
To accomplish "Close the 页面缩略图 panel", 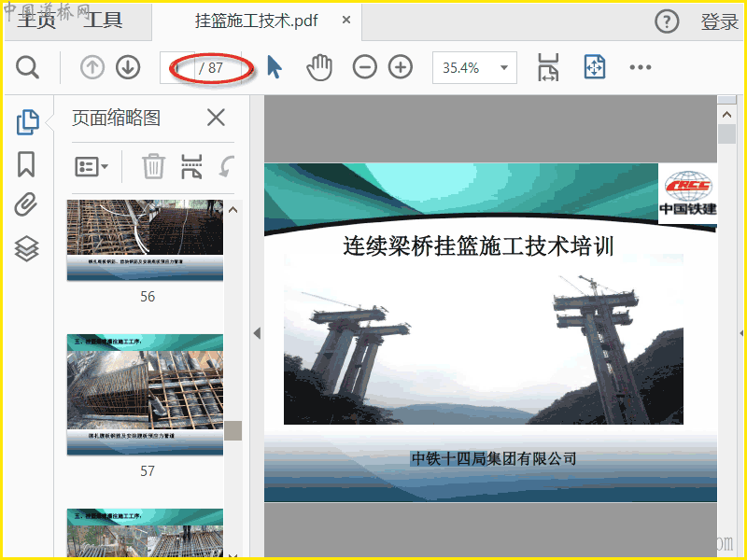I will [216, 118].
